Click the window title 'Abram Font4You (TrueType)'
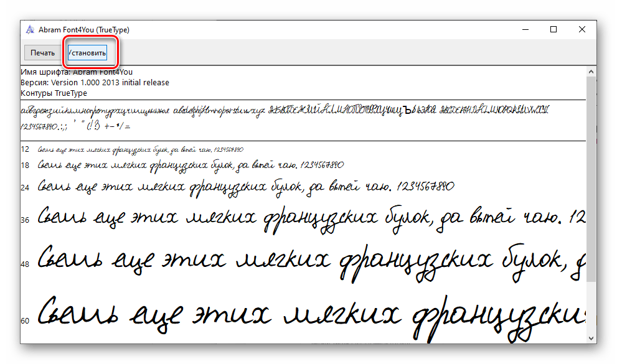This screenshot has width=617, height=364. (x=83, y=29)
